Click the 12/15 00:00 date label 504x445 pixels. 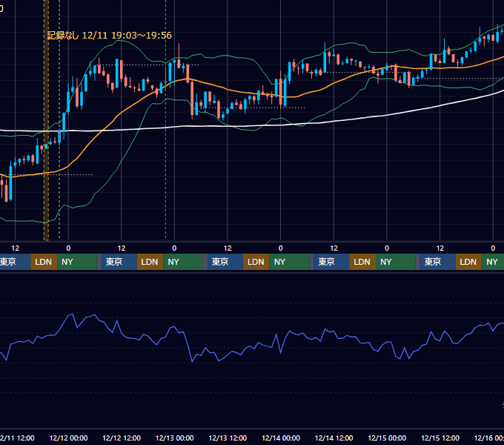[387, 438]
